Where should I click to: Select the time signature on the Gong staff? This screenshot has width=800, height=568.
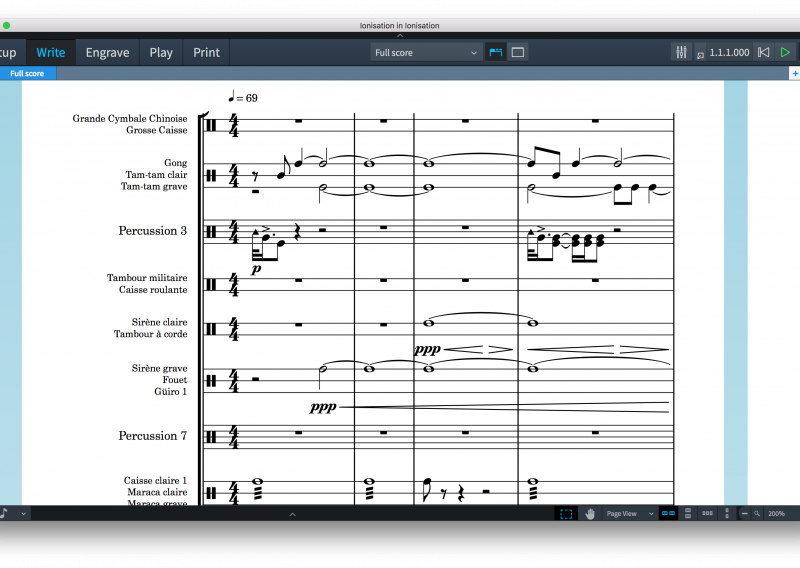click(x=233, y=176)
